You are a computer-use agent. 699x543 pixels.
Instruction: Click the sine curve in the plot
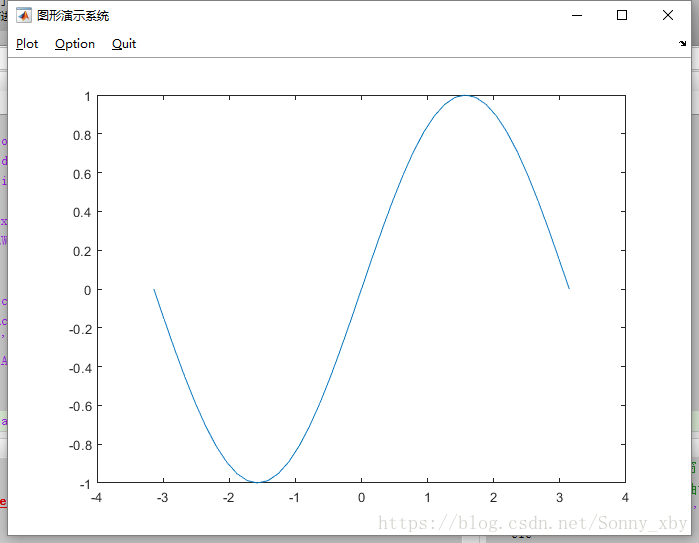click(362, 289)
